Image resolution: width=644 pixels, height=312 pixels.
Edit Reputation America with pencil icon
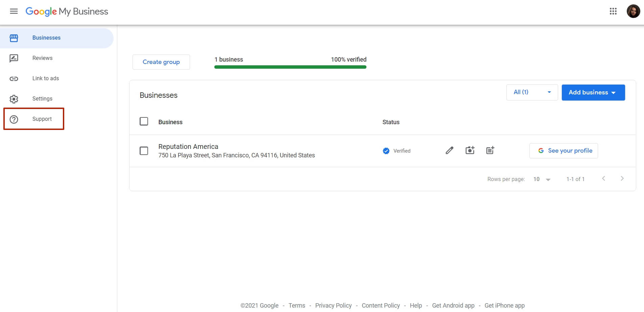[x=449, y=150]
